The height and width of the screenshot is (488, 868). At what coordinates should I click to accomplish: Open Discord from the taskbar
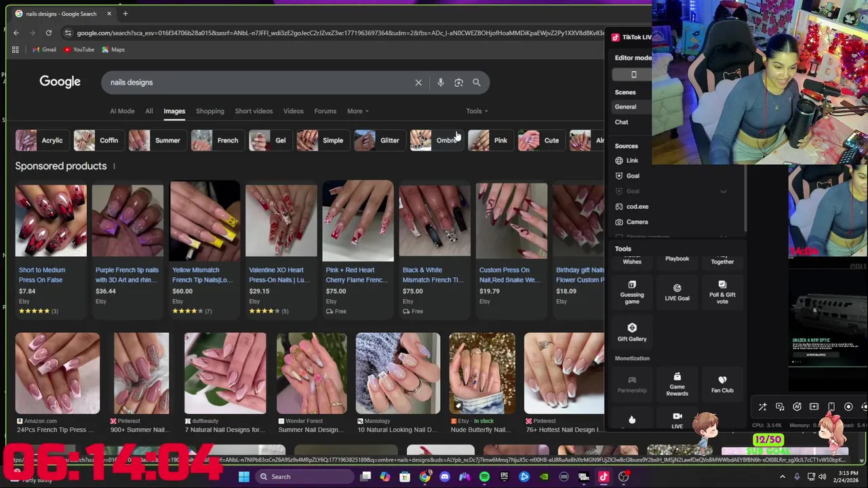tap(444, 476)
